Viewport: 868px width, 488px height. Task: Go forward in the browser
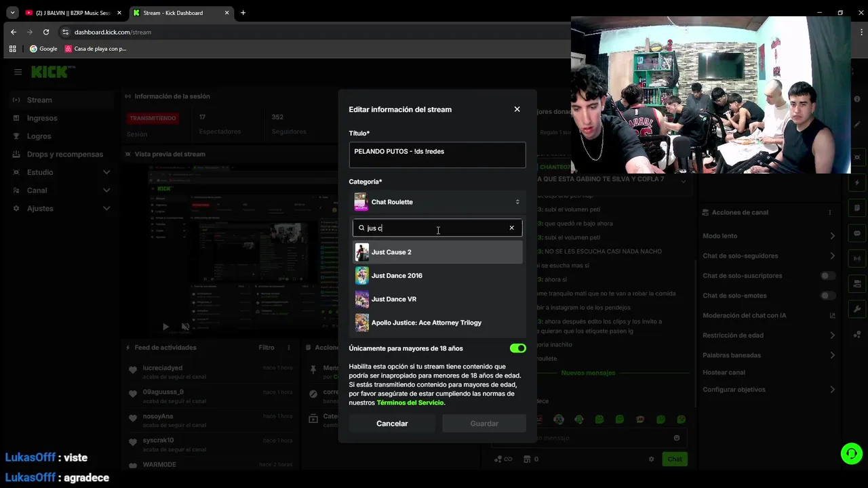(30, 32)
